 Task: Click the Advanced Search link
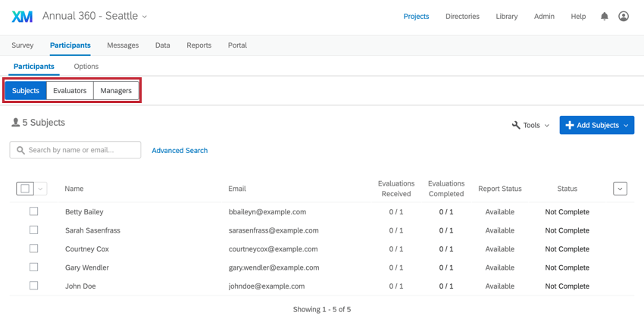point(180,151)
